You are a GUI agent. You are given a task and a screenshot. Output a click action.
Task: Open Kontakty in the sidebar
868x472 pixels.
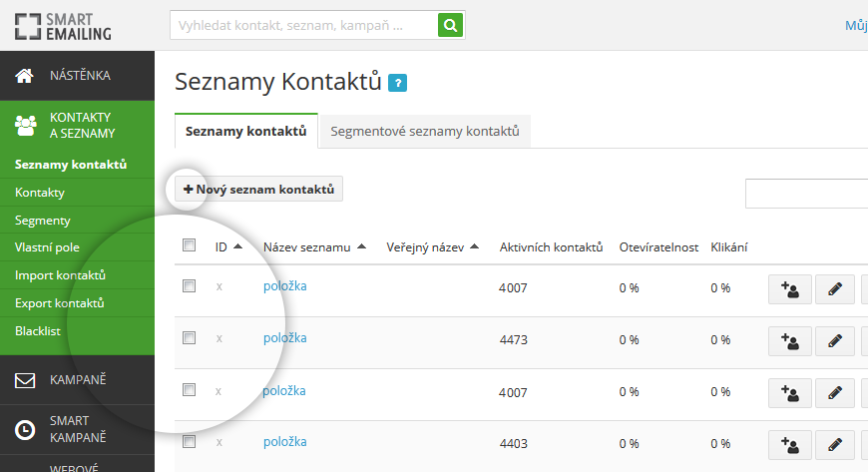point(40,193)
